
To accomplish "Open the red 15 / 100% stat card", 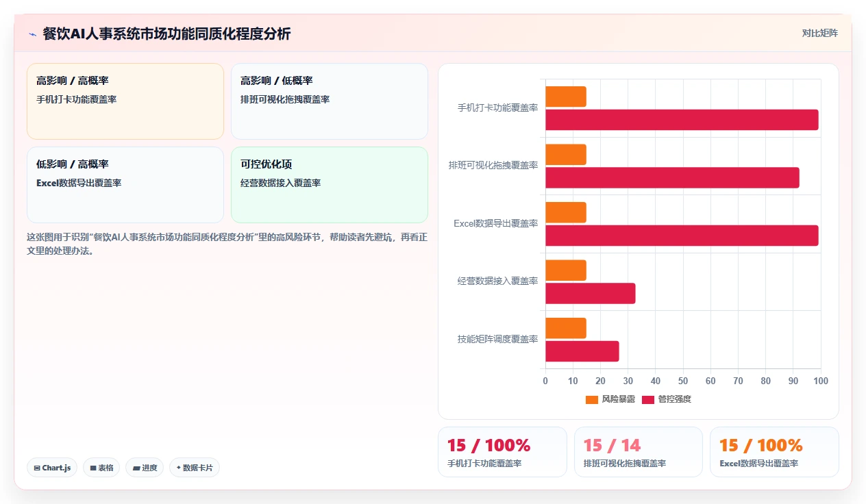I will coord(503,452).
